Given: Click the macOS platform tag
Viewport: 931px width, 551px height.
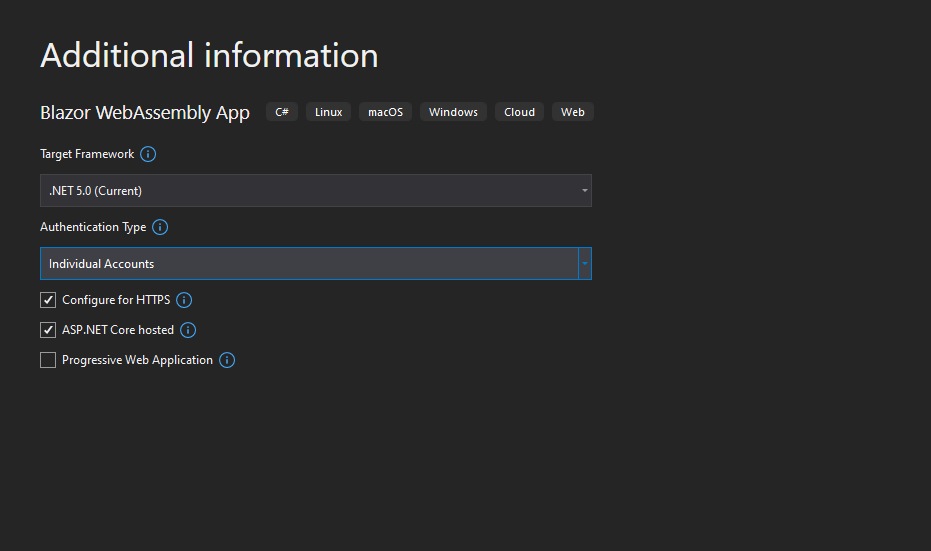Looking at the screenshot, I should (x=385, y=112).
